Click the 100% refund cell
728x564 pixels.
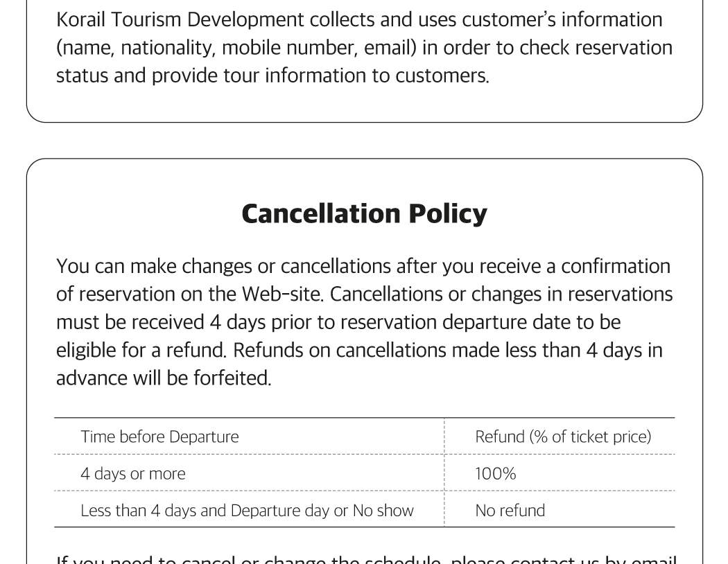[x=495, y=474]
